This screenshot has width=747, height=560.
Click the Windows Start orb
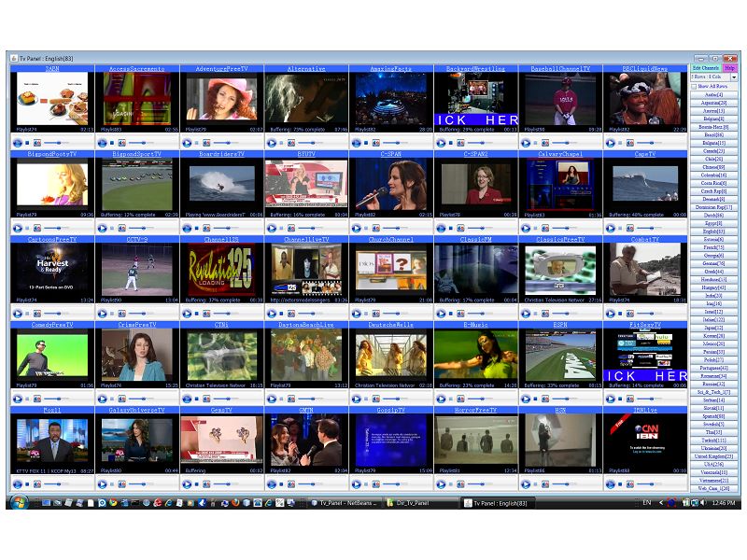18,502
